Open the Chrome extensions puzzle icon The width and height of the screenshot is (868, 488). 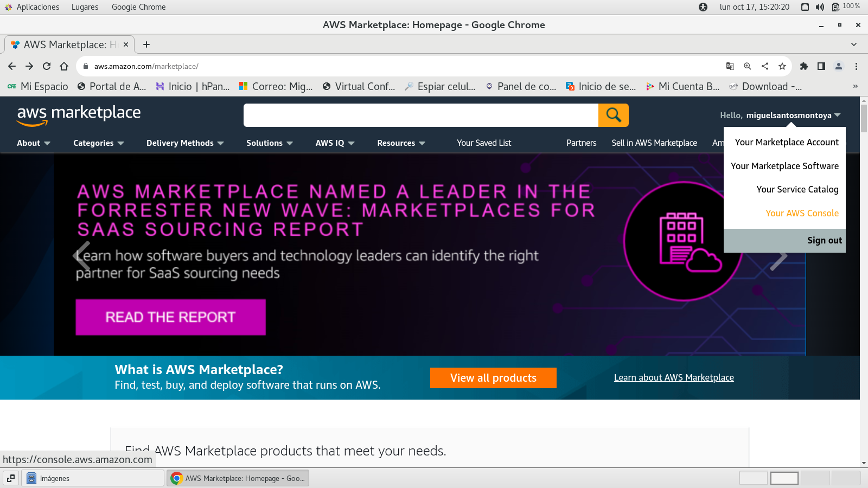(x=804, y=66)
